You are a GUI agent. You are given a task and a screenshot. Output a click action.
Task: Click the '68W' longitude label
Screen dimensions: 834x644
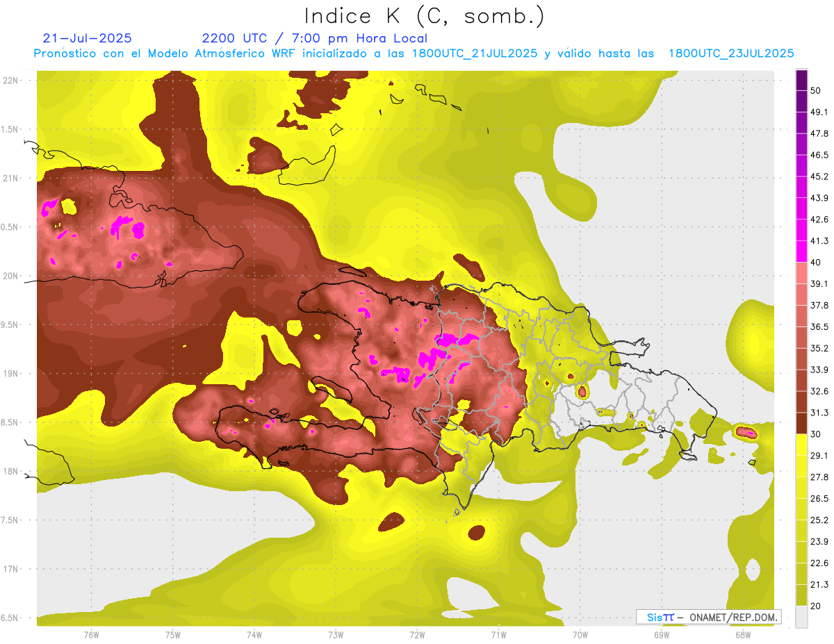(743, 634)
